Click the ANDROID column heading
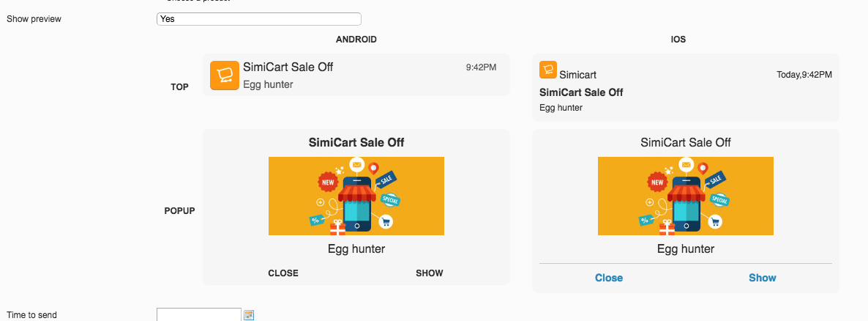 click(x=356, y=40)
